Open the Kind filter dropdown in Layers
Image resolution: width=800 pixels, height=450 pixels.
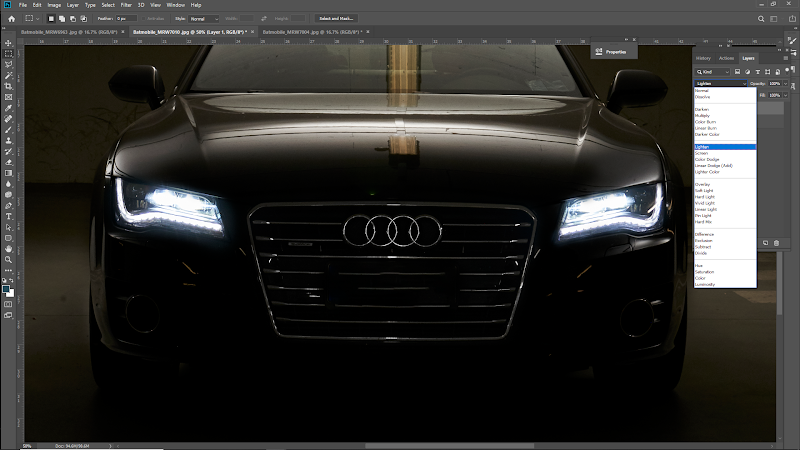[713, 72]
